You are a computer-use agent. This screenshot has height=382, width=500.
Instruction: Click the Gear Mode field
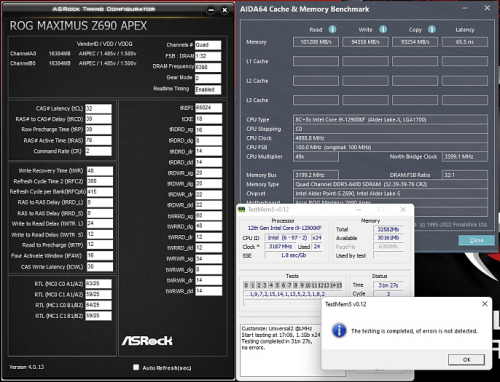[x=208, y=78]
